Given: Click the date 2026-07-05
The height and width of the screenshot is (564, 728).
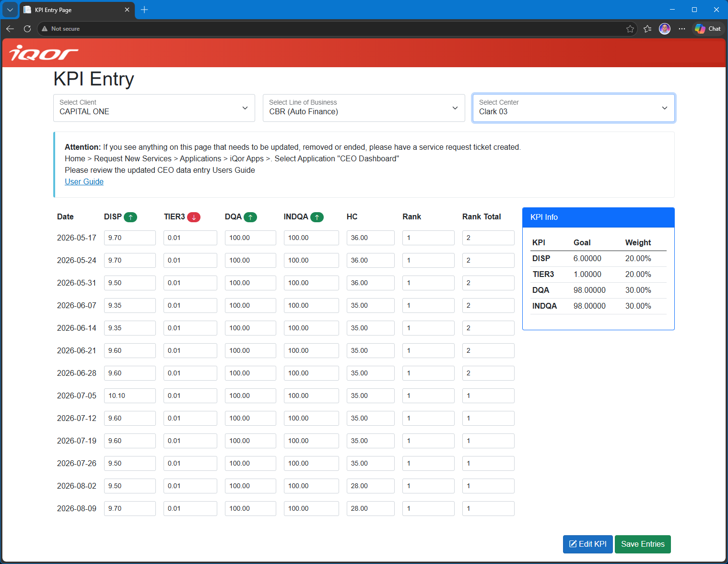Looking at the screenshot, I should 77,396.
